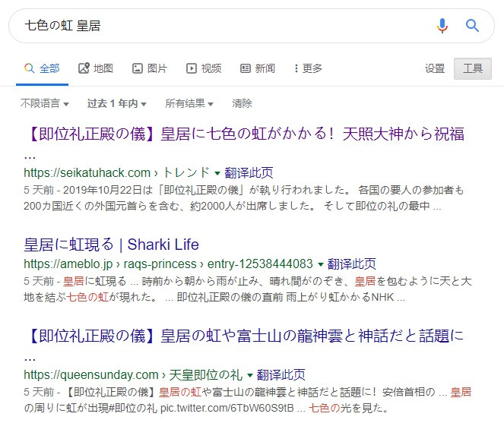Viewport: 504px width, 423px height.
Task: Open 设置 settings
Action: (435, 68)
